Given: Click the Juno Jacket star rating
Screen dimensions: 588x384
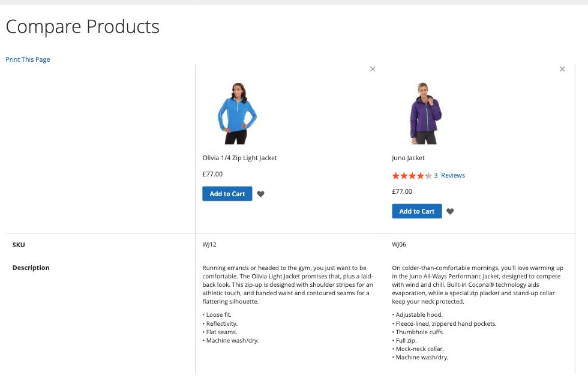Looking at the screenshot, I should [412, 175].
